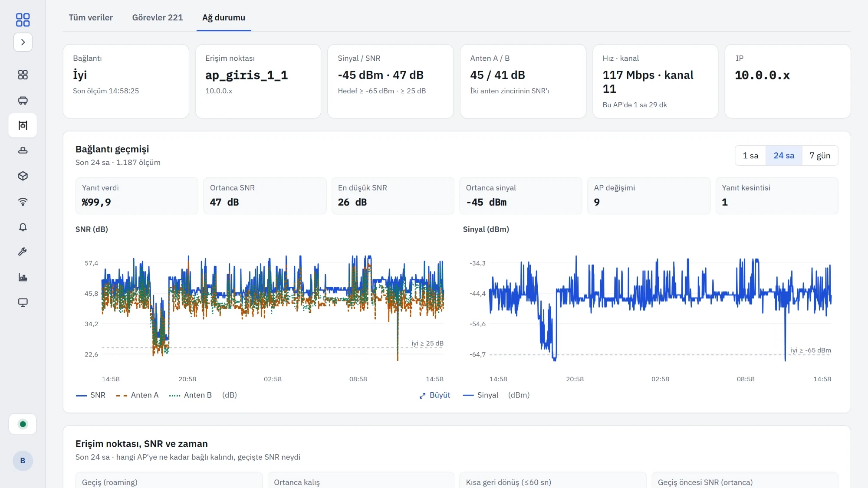Toggle the Anten A series in legend
The height and width of the screenshot is (488, 868).
coord(137,395)
